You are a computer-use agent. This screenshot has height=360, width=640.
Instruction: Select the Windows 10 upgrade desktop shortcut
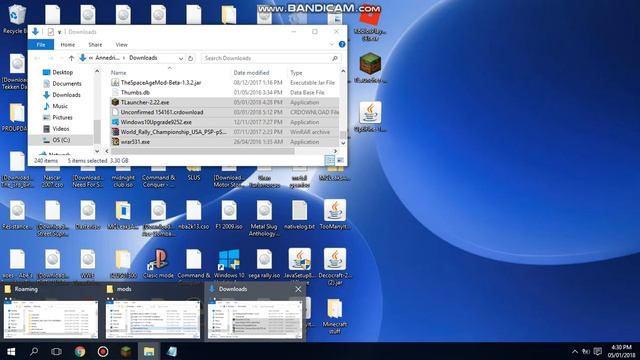[229, 264]
